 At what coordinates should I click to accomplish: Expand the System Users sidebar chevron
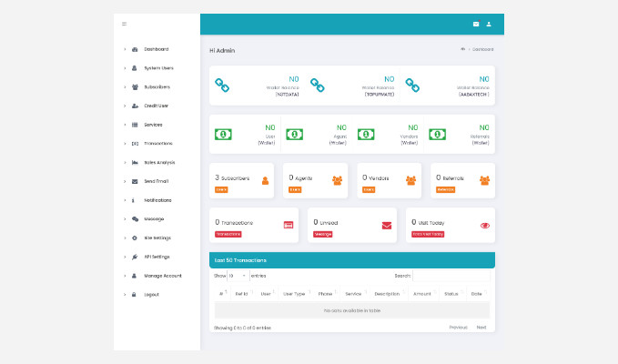125,68
